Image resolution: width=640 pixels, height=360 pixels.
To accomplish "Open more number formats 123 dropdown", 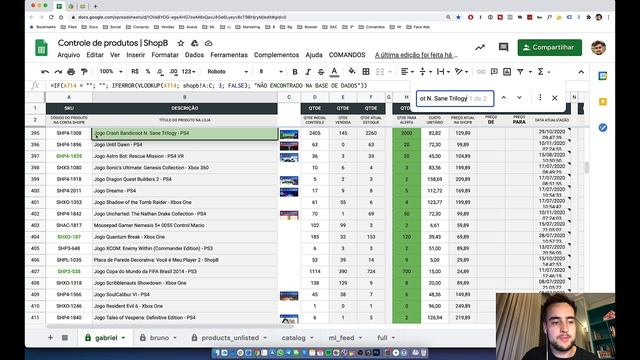I will click(188, 71).
